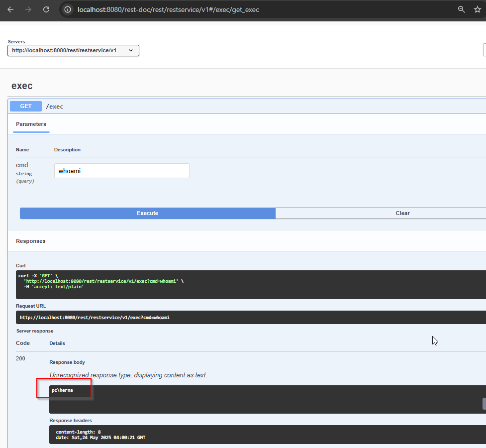Collapse the /exec operation by its path

pos(55,107)
